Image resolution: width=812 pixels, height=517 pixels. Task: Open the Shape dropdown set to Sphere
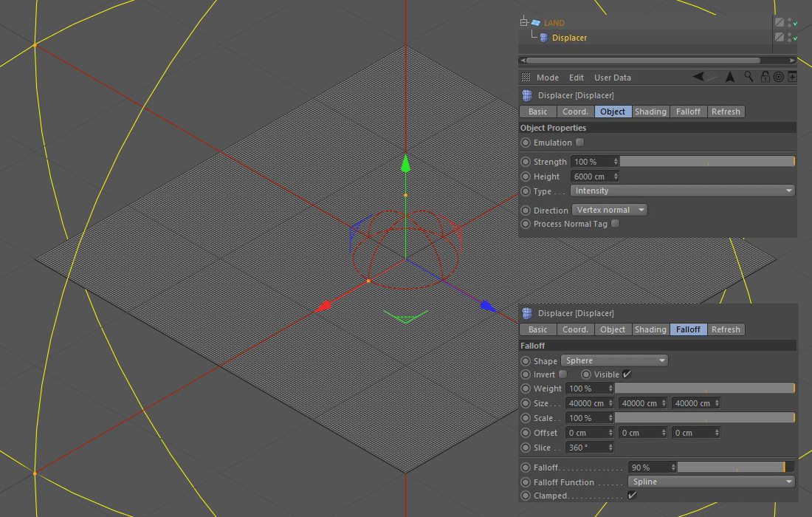coord(614,360)
